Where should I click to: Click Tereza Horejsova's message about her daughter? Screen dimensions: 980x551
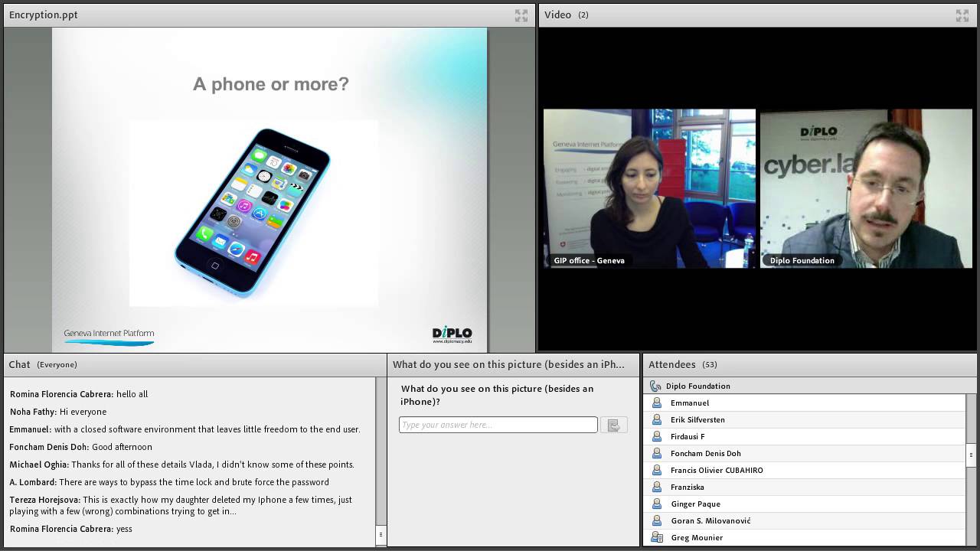point(181,505)
